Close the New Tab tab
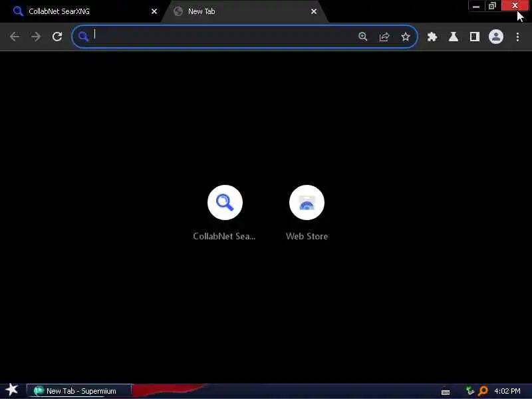The image size is (532, 399). [314, 11]
